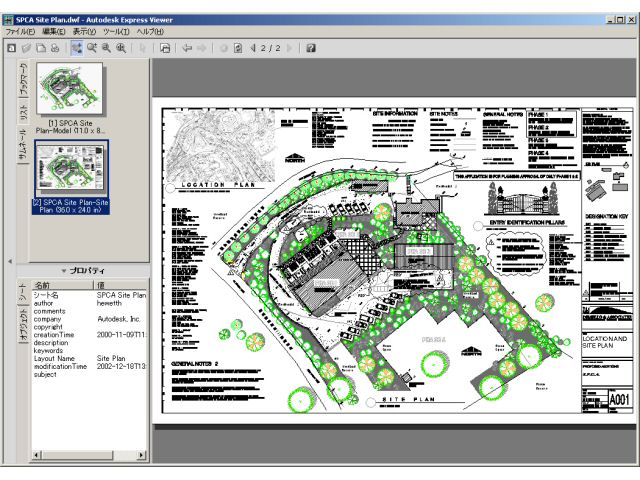The image size is (640, 480).
Task: Open the ファイル(F) menu
Action: [x=20, y=32]
